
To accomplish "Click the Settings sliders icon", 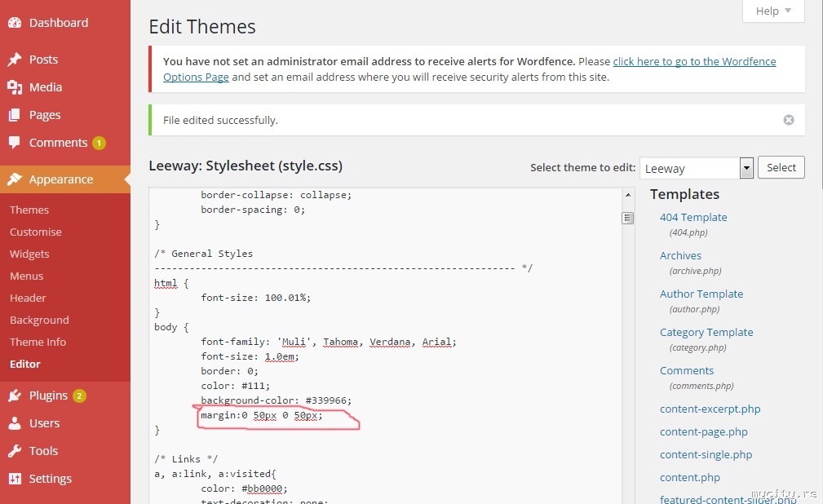I will [x=15, y=479].
